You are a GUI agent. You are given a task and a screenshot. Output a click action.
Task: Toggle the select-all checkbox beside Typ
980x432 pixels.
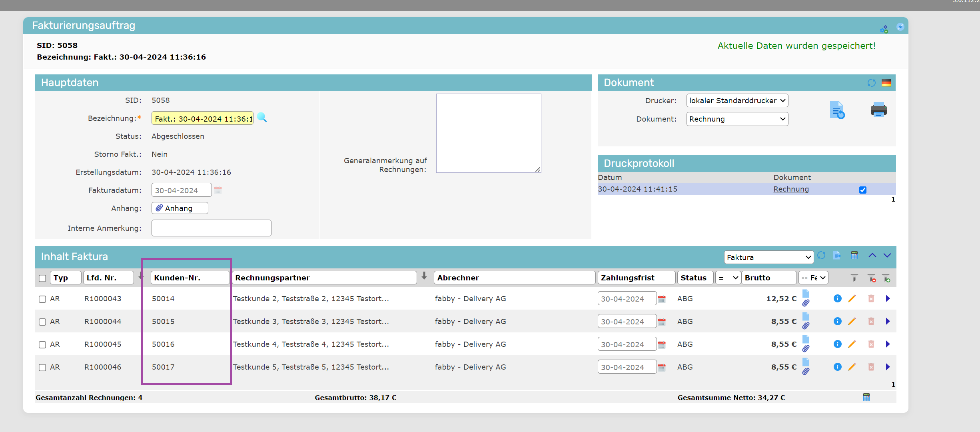42,278
